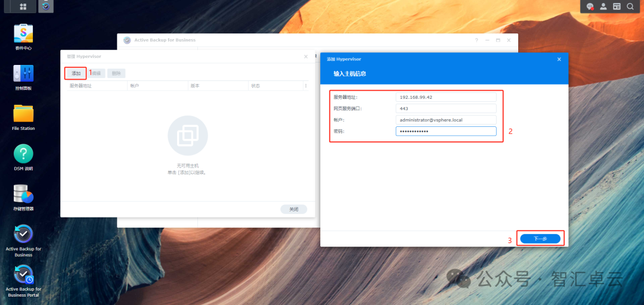Open DSM search magnifier icon

pyautogui.click(x=630, y=6)
